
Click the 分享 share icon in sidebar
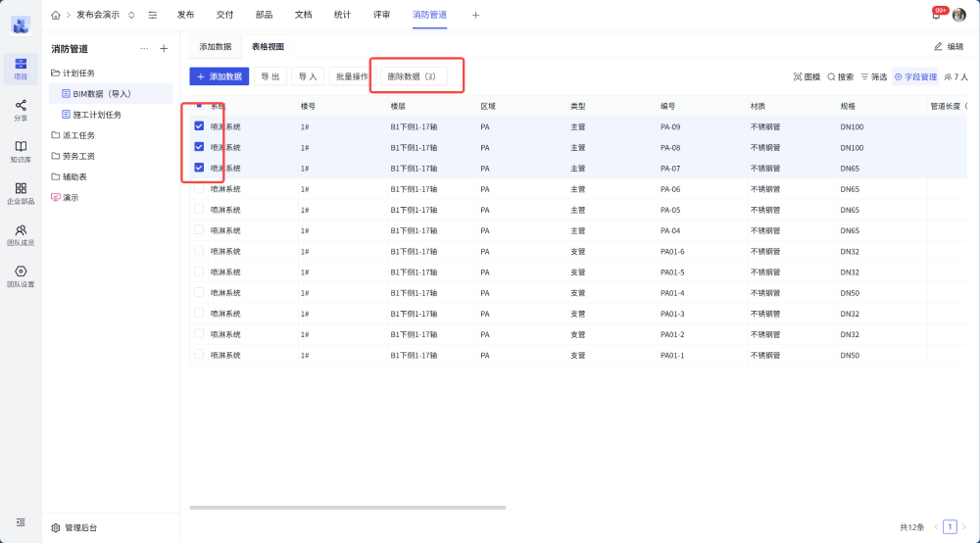[21, 109]
